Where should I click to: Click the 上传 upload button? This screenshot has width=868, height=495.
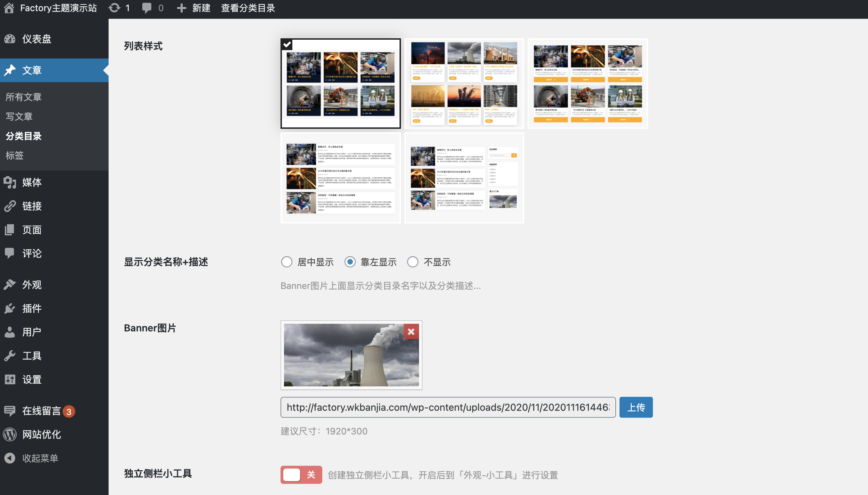tap(636, 407)
